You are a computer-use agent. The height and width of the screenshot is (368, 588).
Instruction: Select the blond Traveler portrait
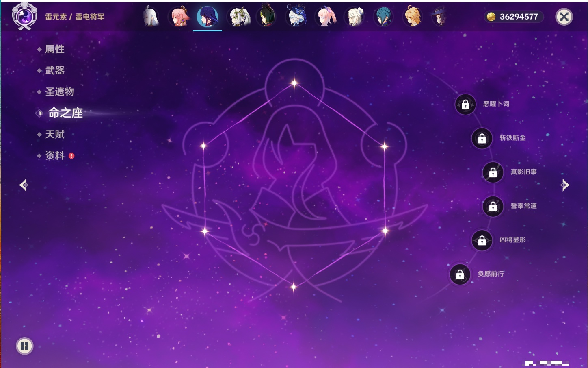point(413,17)
